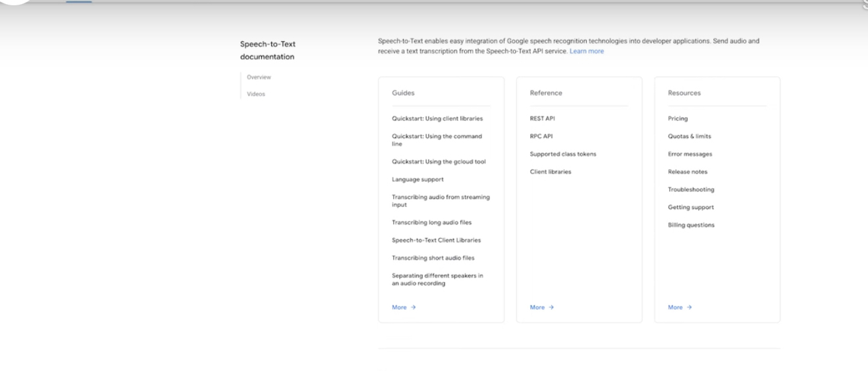This screenshot has width=868, height=371.
Task: Open Speech-to-Text Client Libraries guide
Action: point(436,240)
